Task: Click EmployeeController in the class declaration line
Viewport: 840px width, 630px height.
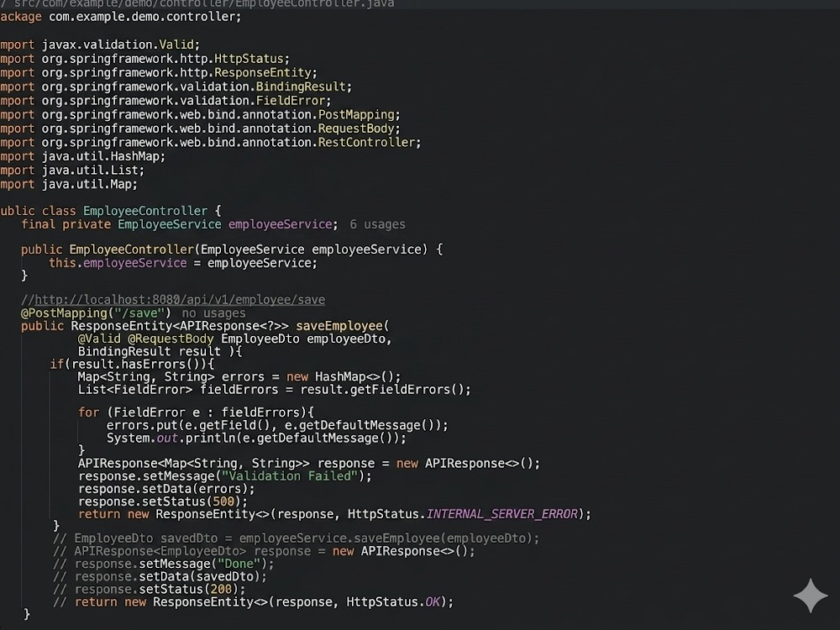Action: point(145,211)
